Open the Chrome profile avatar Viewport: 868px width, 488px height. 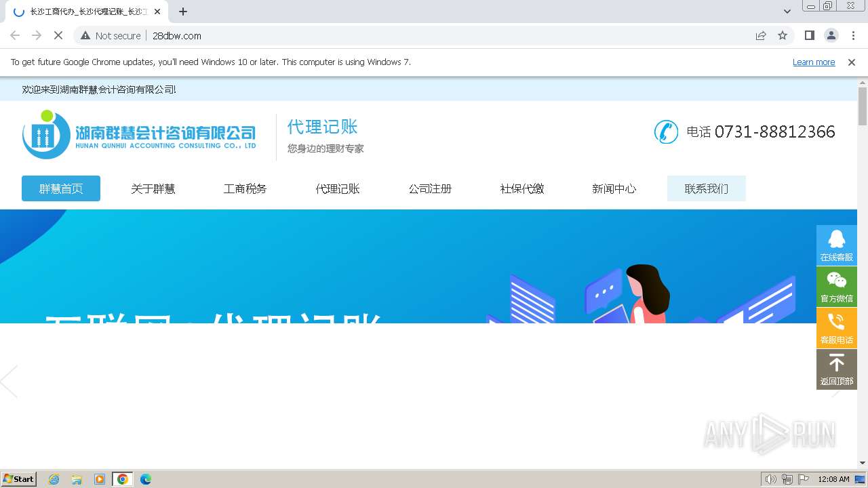tap(831, 35)
